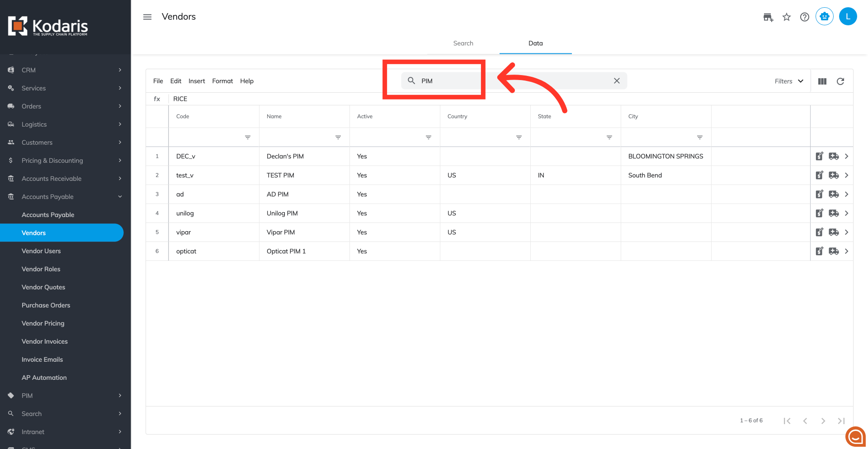Open Vendor Pricing page

point(43,323)
